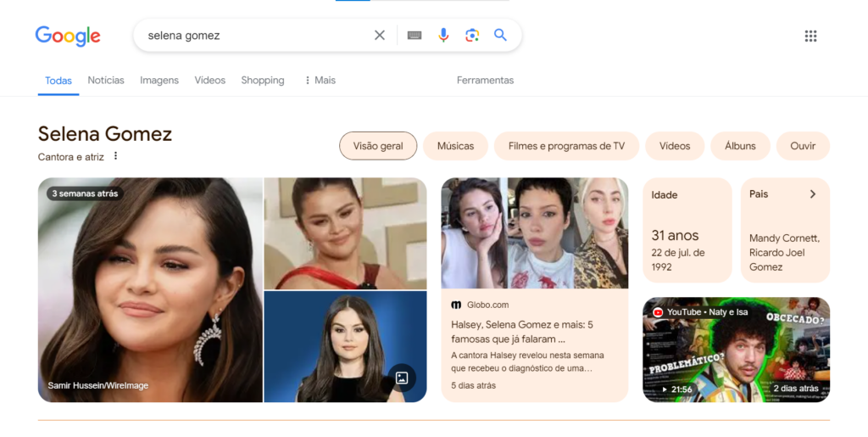Image resolution: width=868 pixels, height=437 pixels.
Task: Switch to the Imagens tab
Action: (159, 81)
